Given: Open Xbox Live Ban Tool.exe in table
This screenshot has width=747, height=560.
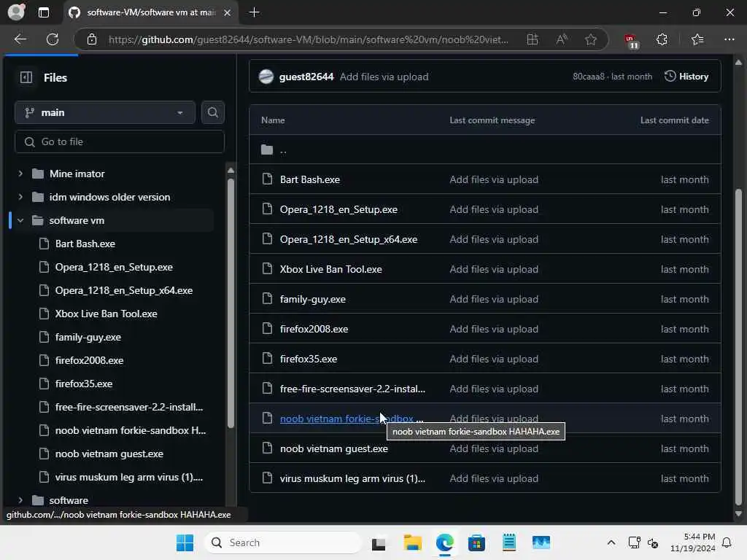Looking at the screenshot, I should point(331,270).
